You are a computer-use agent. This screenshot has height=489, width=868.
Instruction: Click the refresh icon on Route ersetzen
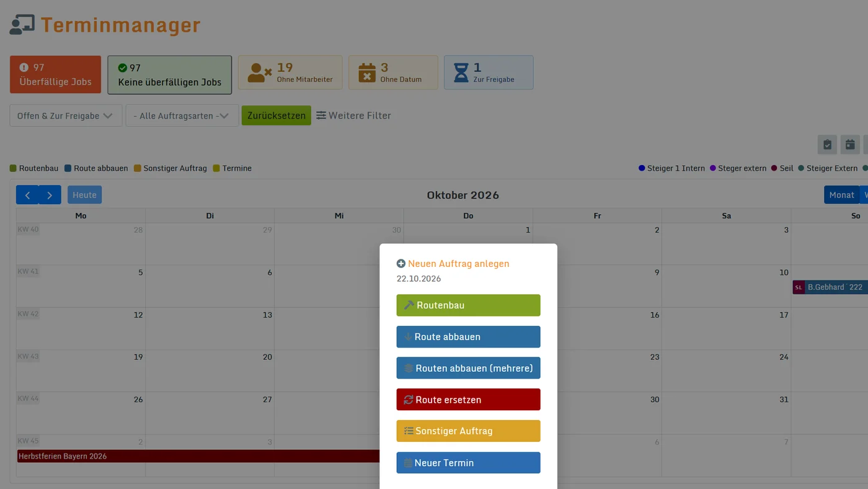[409, 400]
